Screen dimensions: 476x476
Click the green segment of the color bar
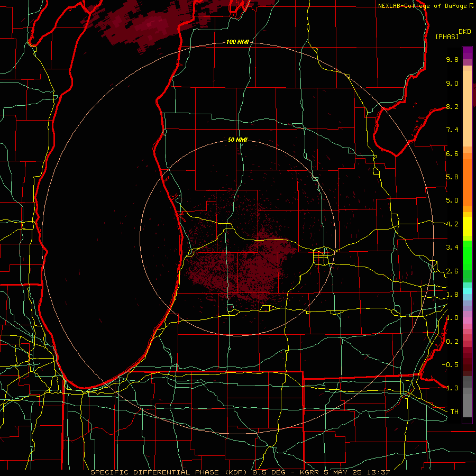pyautogui.click(x=467, y=255)
